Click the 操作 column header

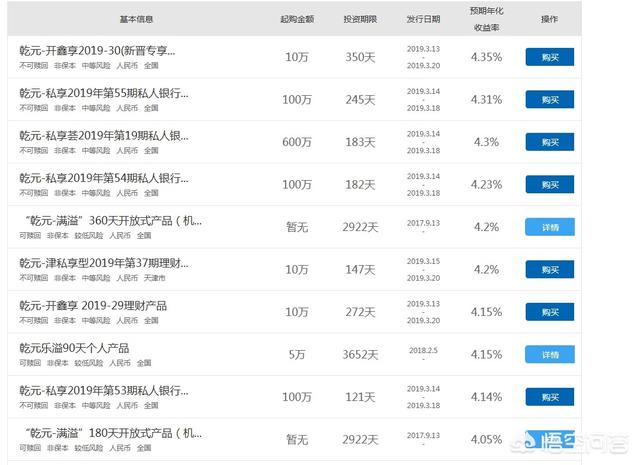549,19
